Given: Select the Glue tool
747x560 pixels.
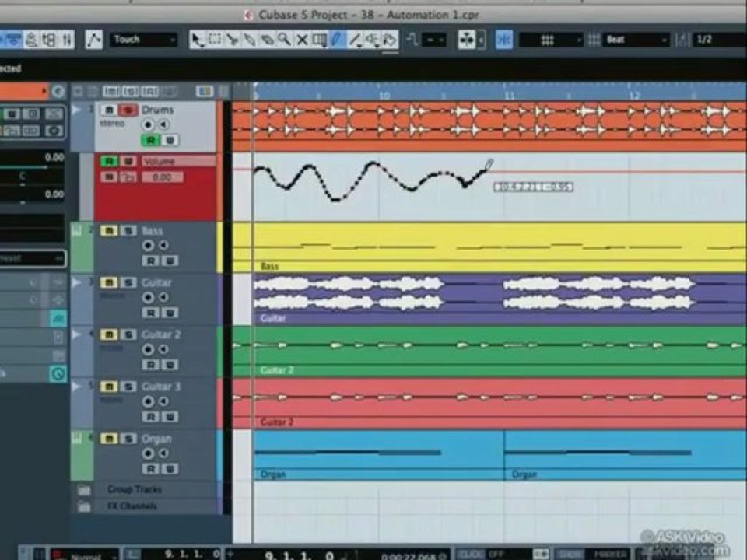Looking at the screenshot, I should 249,40.
